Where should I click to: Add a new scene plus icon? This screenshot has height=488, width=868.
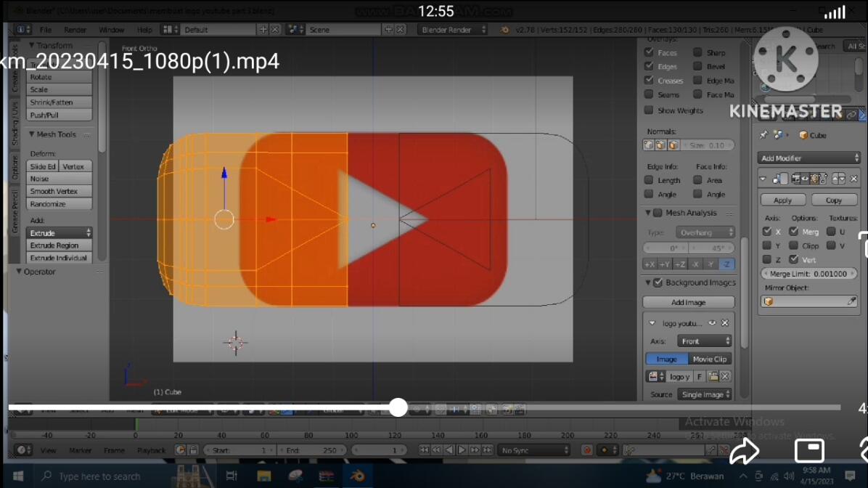click(388, 29)
